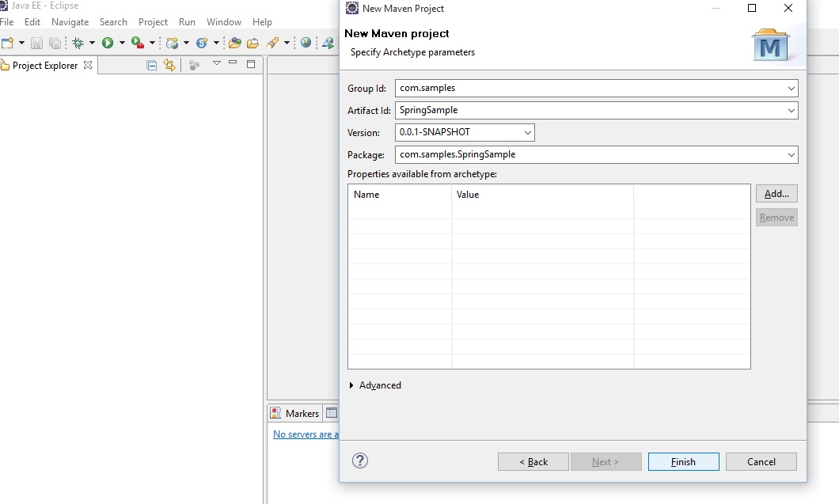The image size is (839, 504).
Task: Click the green Run button icon
Action: pyautogui.click(x=108, y=43)
